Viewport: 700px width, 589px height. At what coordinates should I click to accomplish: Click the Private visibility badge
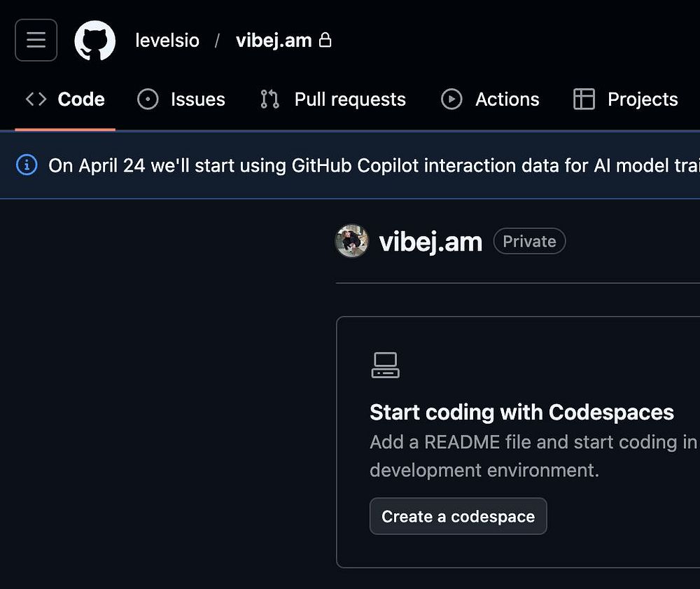529,242
